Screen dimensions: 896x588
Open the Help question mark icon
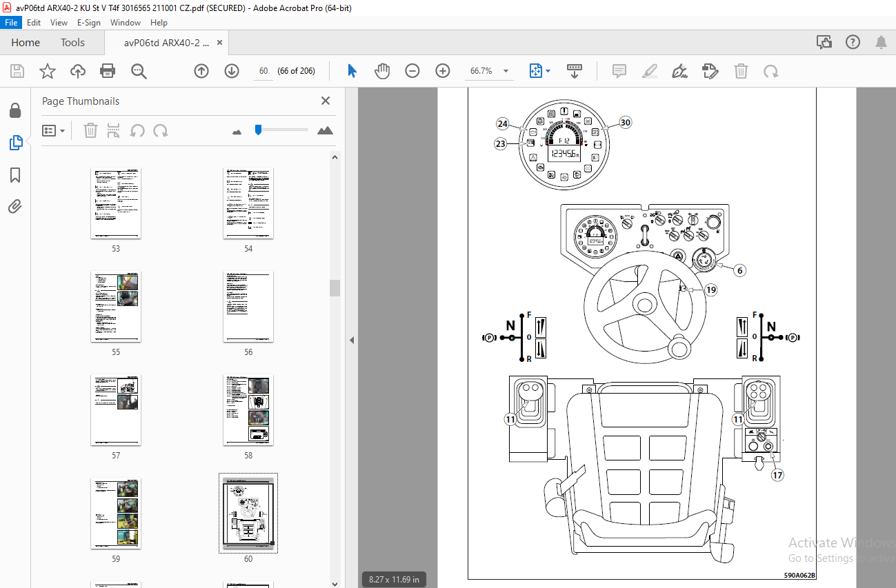[x=853, y=43]
